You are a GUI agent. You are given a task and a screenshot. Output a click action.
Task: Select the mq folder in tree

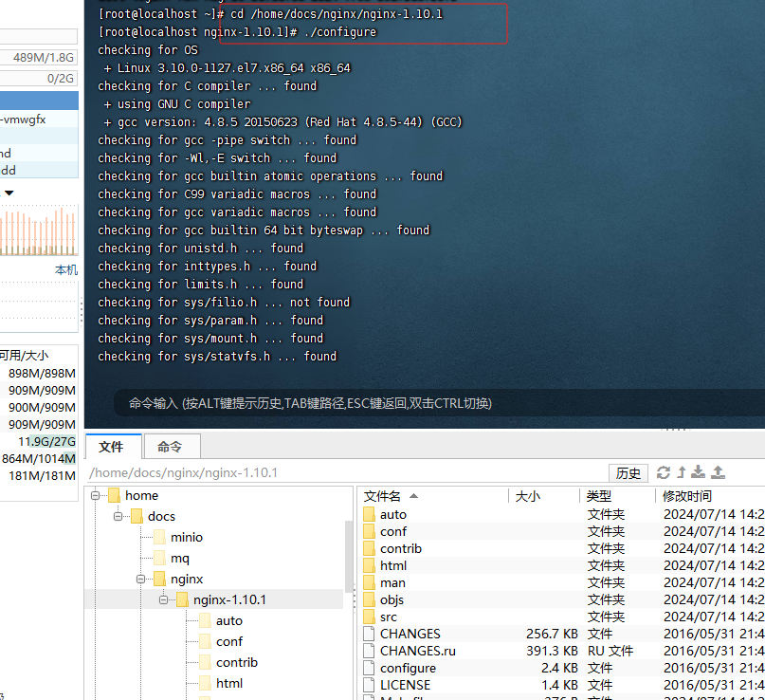(179, 558)
